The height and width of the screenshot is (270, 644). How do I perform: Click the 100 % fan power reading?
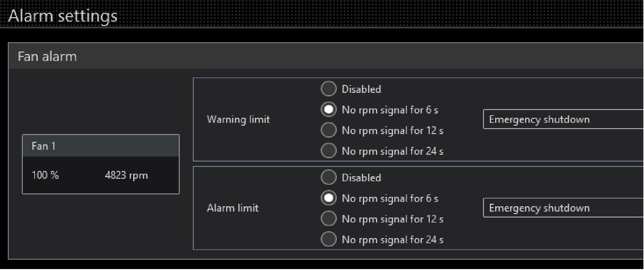point(45,175)
